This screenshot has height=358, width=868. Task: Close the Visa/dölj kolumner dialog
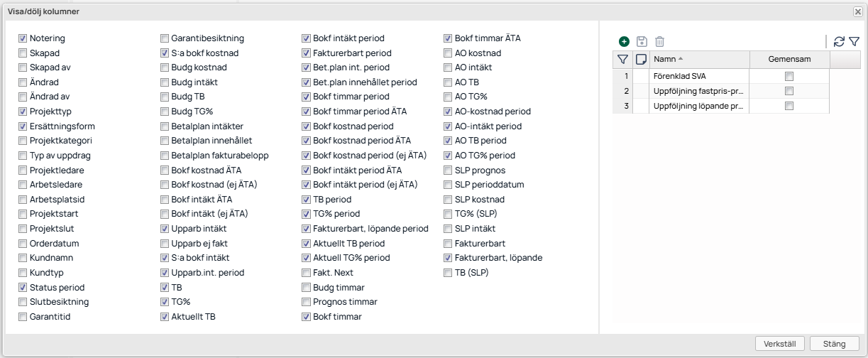858,11
